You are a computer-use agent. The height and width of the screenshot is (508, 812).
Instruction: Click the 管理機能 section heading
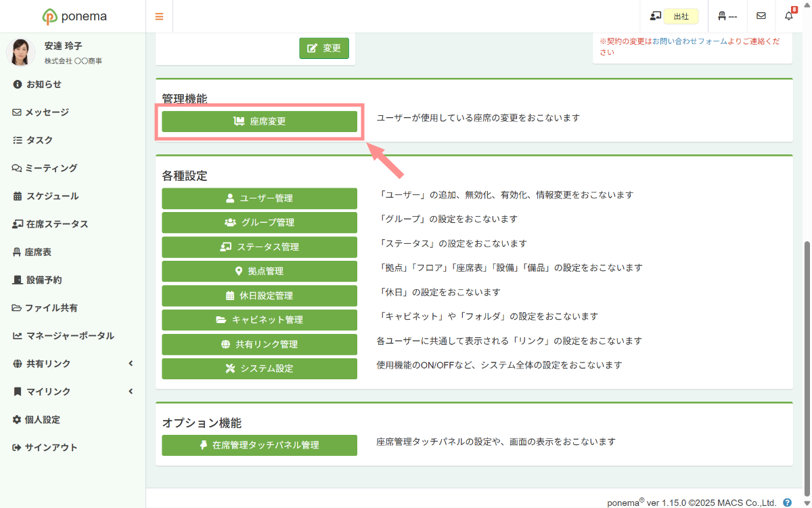185,99
